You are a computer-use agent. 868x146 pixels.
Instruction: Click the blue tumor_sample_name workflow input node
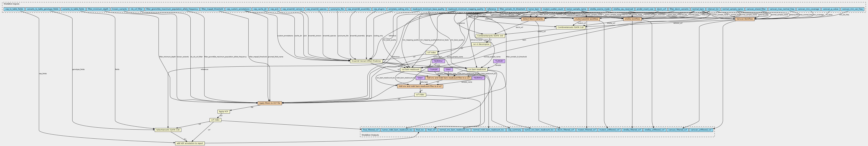pos(576,9)
